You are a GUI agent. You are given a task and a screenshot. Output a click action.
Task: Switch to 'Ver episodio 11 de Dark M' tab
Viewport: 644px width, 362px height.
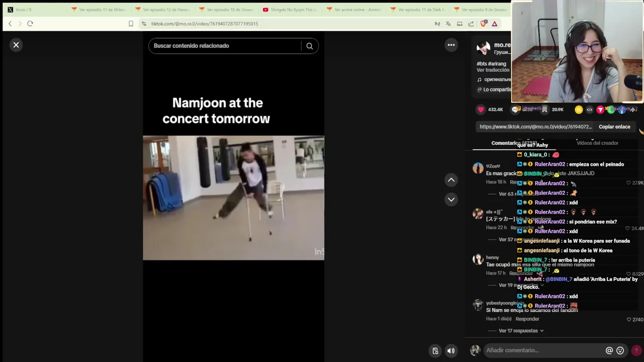pos(417,10)
